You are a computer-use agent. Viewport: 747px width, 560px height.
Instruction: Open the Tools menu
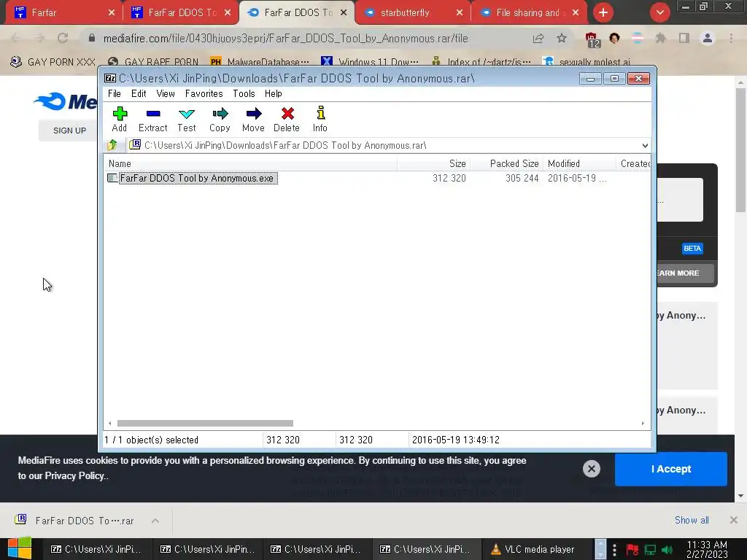point(244,94)
